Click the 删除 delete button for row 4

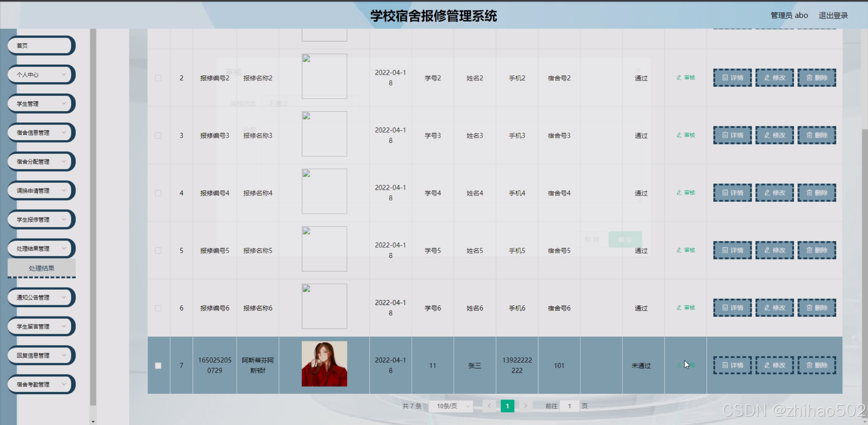pos(816,193)
